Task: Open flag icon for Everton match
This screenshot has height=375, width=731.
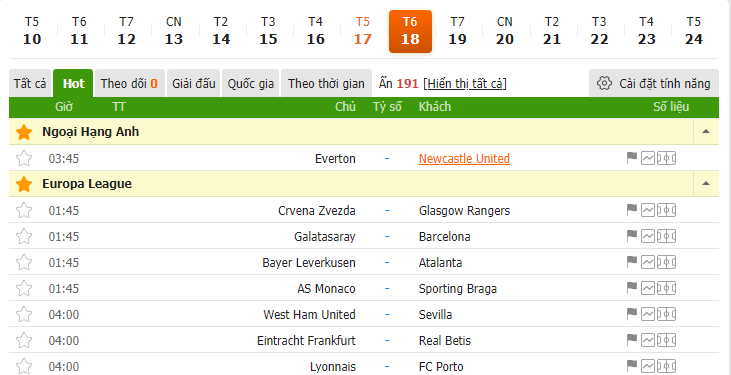Action: tap(632, 159)
